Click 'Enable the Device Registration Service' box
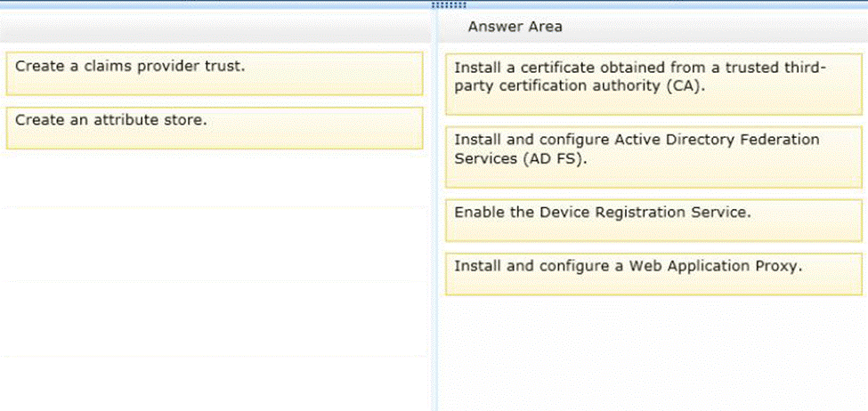This screenshot has height=411, width=868. (x=654, y=220)
